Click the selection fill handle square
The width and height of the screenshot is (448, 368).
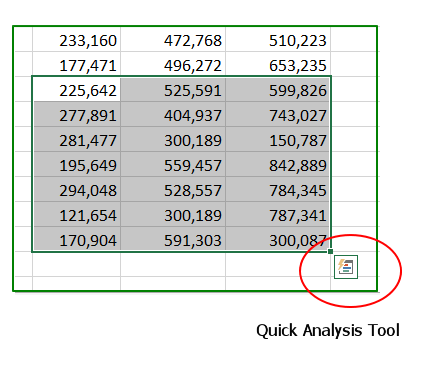click(x=330, y=251)
